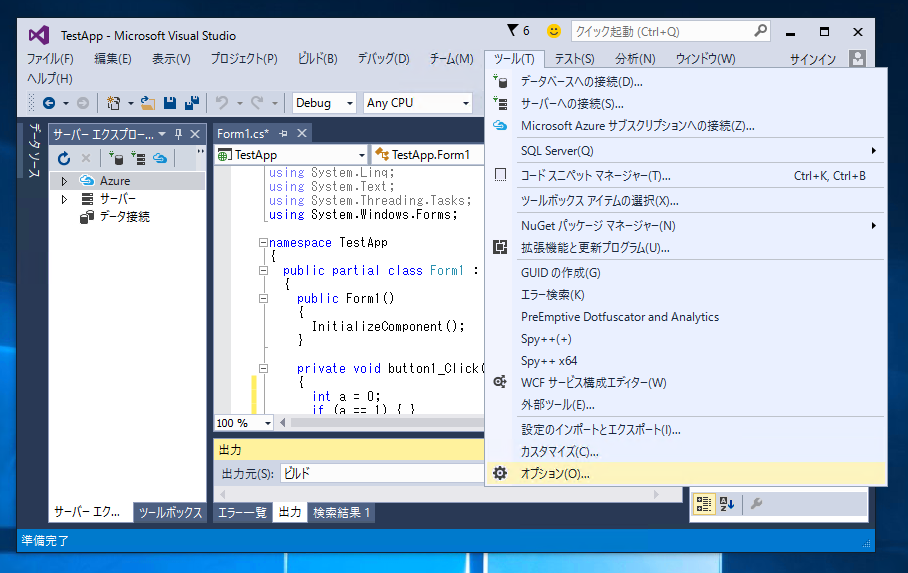Select Microsoft Azure サブスクリプションへの接続 item
This screenshot has width=908, height=573.
click(686, 126)
